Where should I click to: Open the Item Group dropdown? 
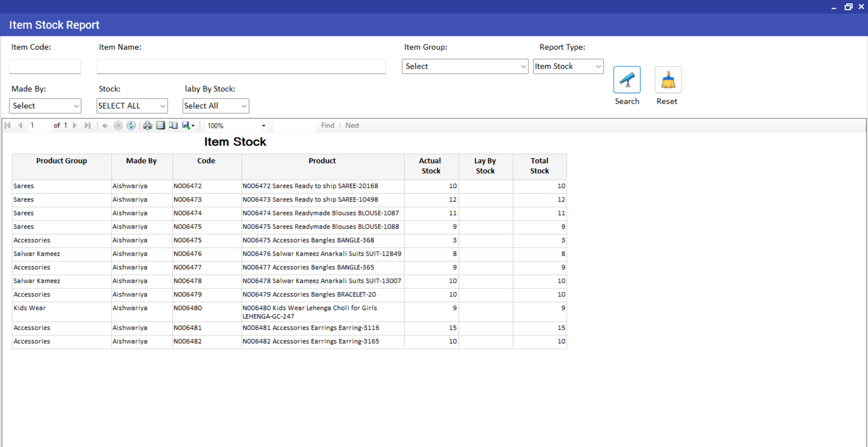tap(465, 66)
